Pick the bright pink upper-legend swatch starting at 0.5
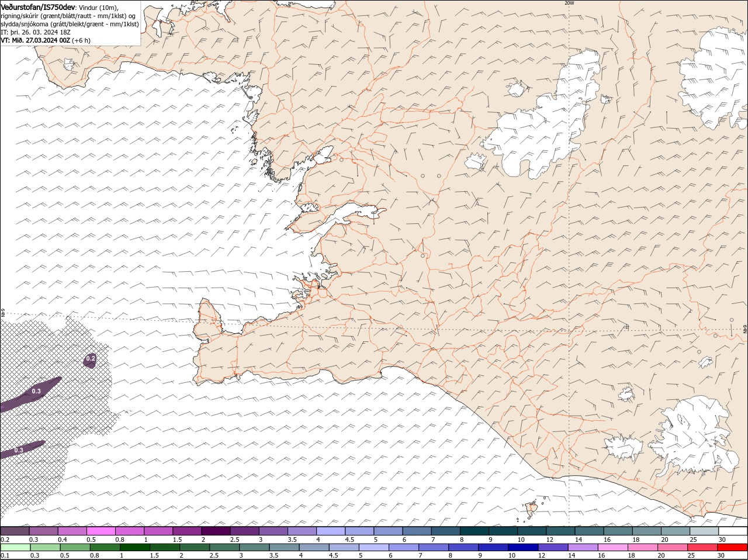 [x=101, y=531]
